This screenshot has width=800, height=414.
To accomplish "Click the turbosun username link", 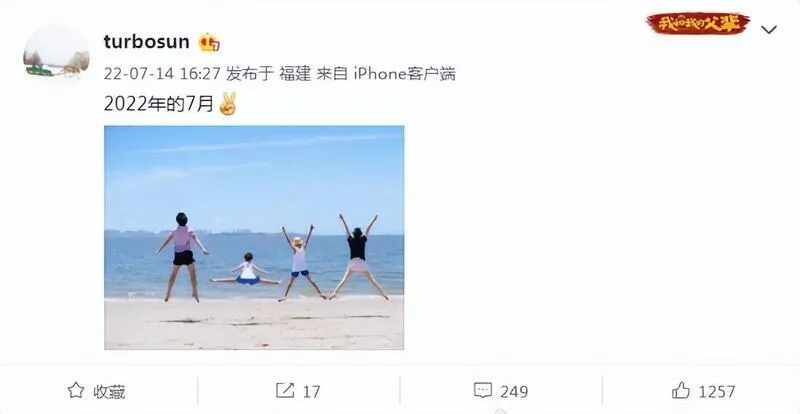I will 146,41.
